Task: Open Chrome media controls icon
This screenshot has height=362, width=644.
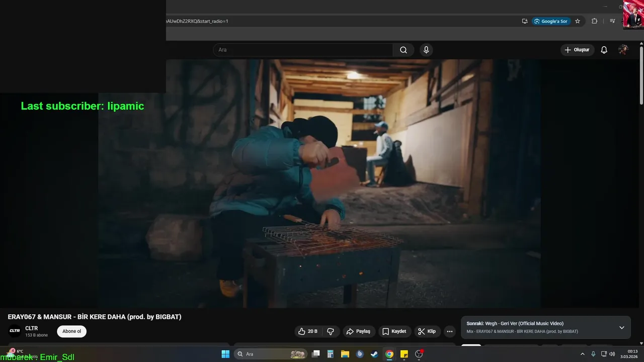Action: point(612,21)
